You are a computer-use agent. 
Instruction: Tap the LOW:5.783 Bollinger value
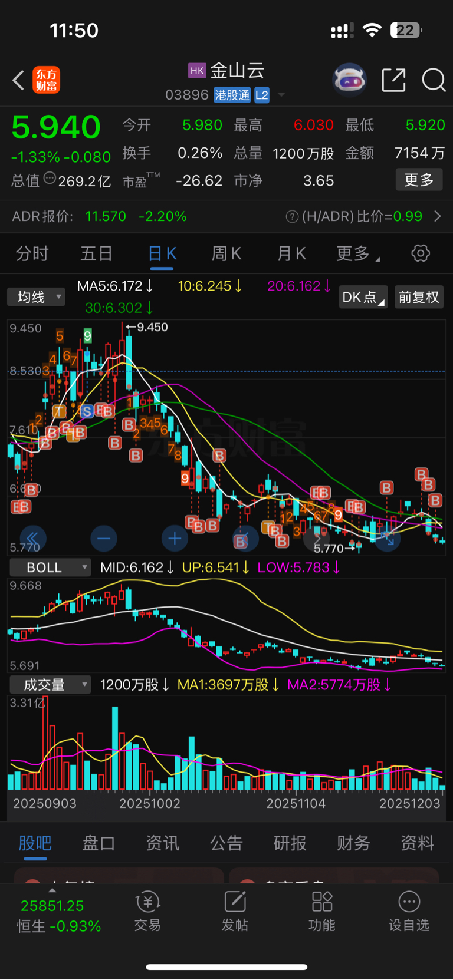tap(299, 567)
